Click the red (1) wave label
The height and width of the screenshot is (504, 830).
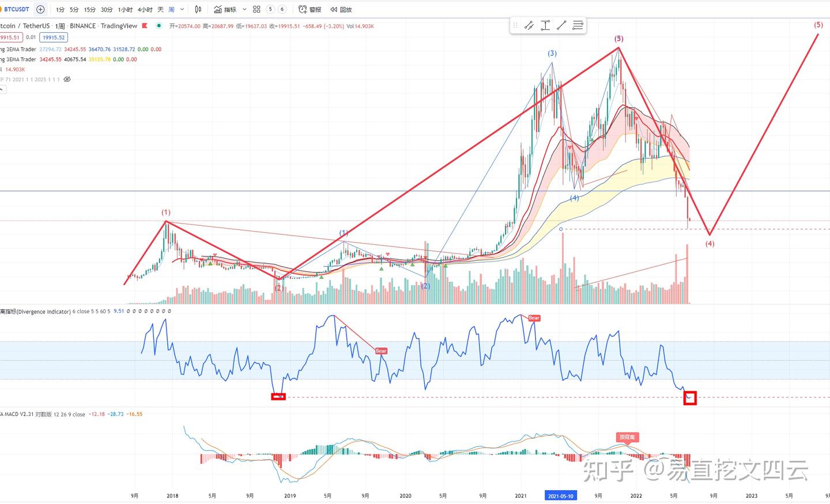click(x=166, y=213)
